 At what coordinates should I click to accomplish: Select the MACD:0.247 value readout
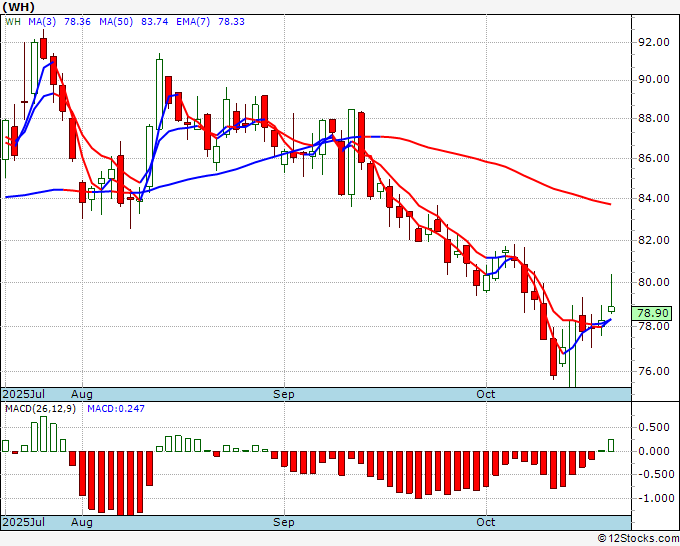116,409
